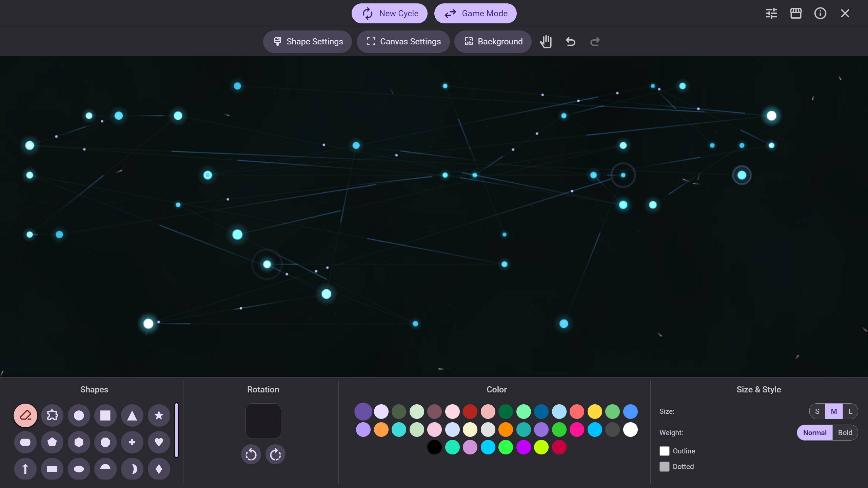This screenshot has height=488, width=868.
Task: Select the Eraser tool
Action: 25,415
